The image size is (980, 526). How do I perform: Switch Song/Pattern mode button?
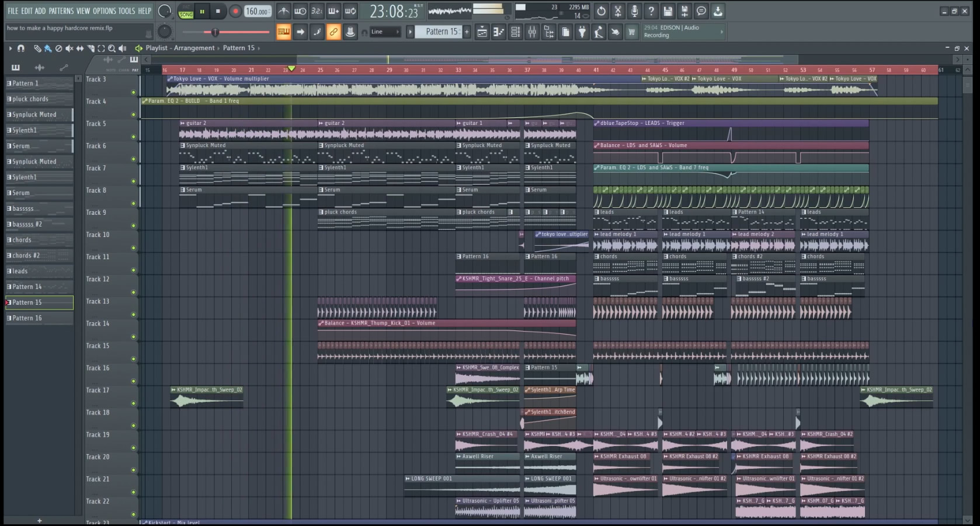[186, 11]
